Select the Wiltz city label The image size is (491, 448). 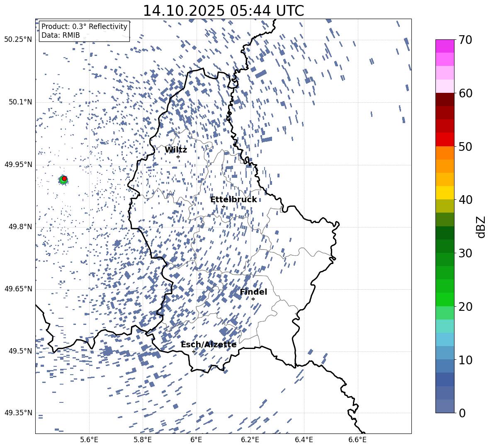tap(176, 150)
